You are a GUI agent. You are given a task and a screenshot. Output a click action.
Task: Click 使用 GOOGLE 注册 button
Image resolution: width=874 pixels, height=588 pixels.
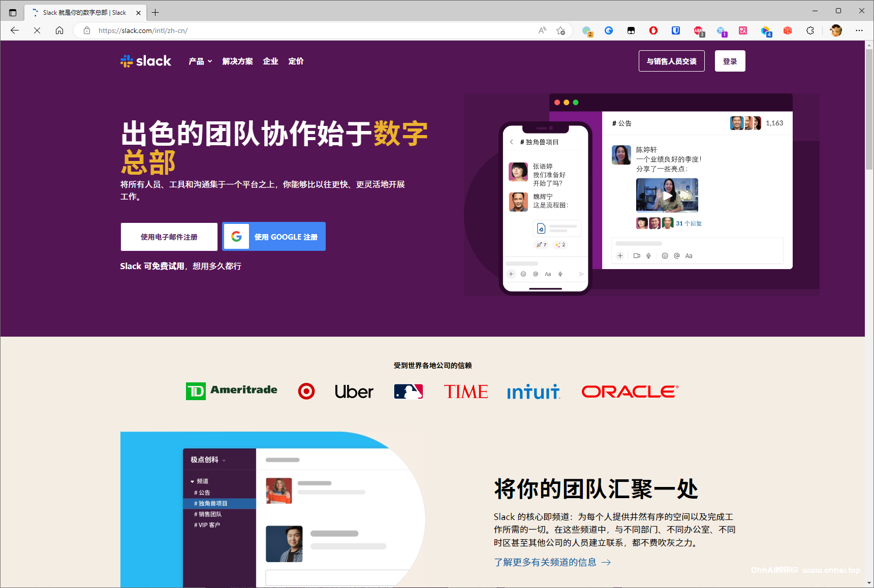tap(274, 237)
